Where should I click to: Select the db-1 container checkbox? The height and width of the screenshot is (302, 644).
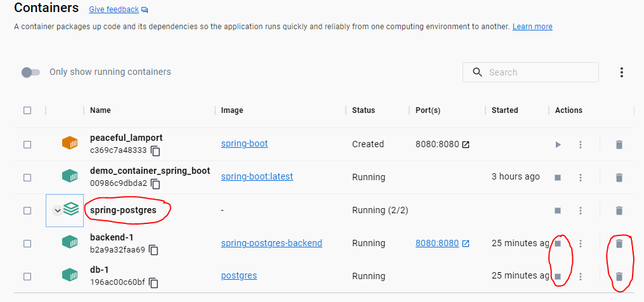click(x=27, y=277)
